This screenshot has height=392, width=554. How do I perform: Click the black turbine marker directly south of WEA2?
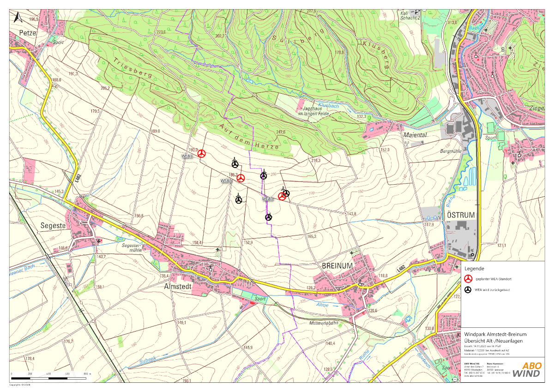point(238,200)
